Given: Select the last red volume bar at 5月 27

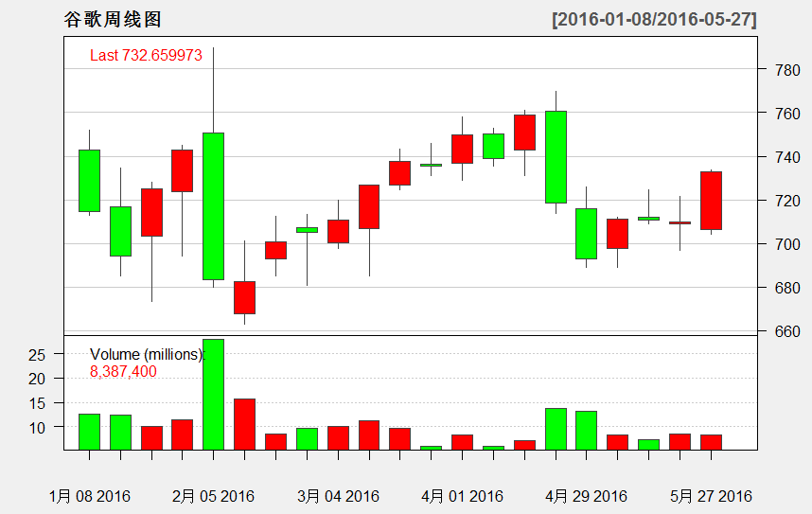Looking at the screenshot, I should pyautogui.click(x=711, y=442).
